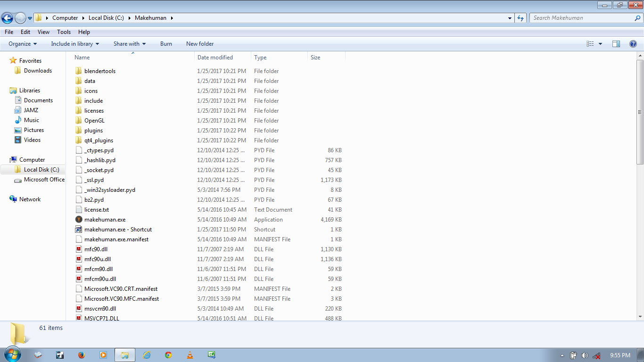Click the Forward navigation arrow button
Image resolution: width=644 pixels, height=362 pixels.
click(x=20, y=18)
